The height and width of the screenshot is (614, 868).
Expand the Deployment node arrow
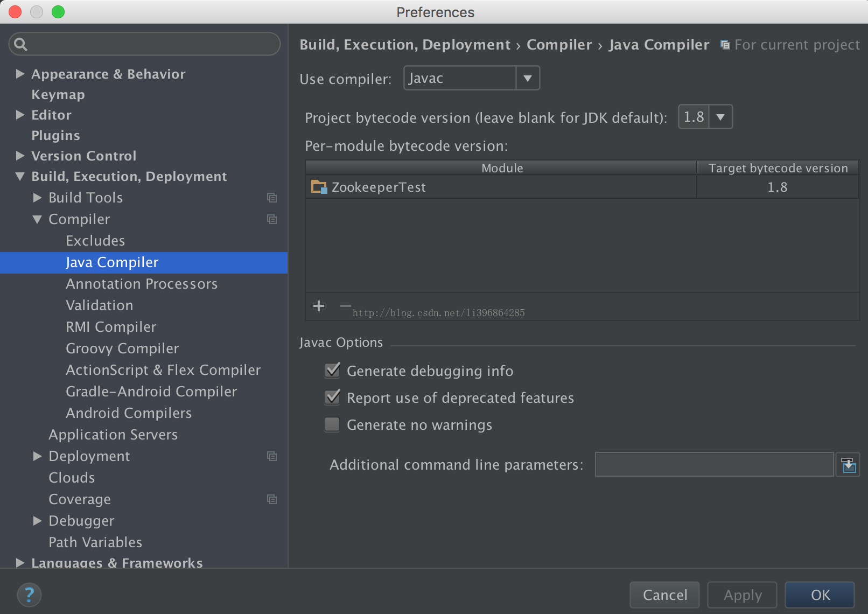point(37,456)
